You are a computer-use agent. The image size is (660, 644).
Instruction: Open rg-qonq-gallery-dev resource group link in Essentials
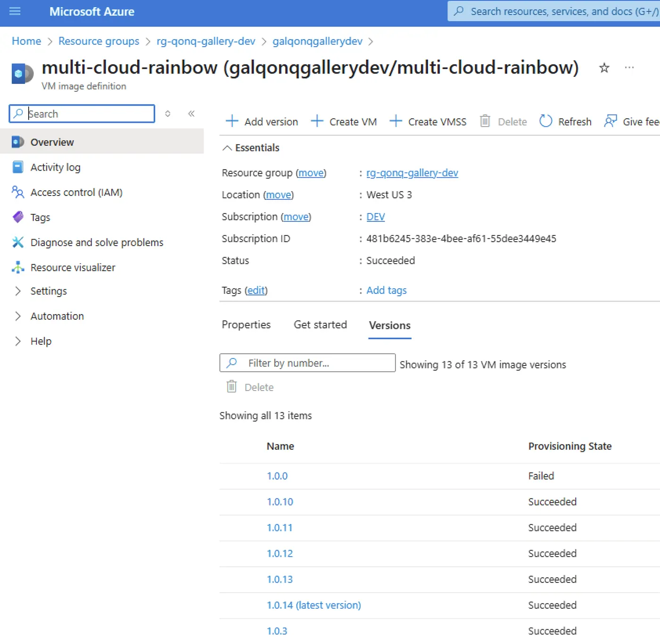pos(412,173)
